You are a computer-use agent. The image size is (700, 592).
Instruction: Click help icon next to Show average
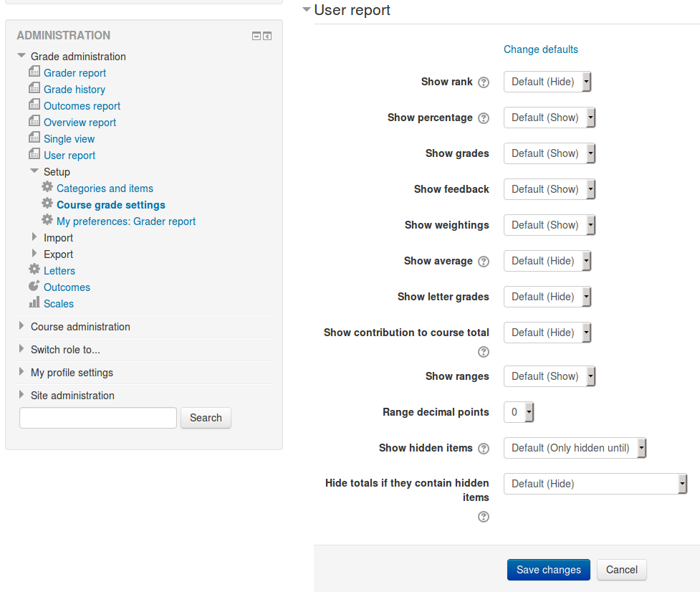(484, 261)
